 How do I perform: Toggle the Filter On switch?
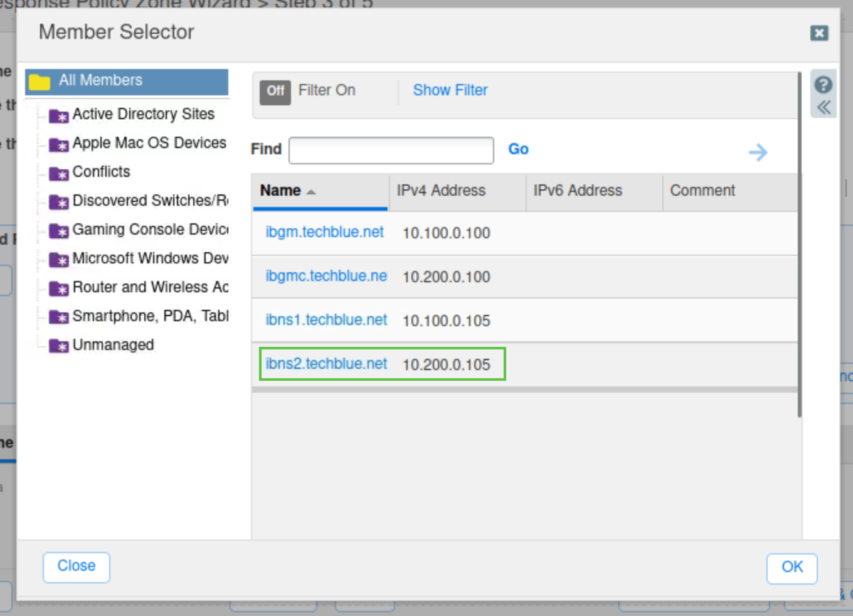pos(275,92)
